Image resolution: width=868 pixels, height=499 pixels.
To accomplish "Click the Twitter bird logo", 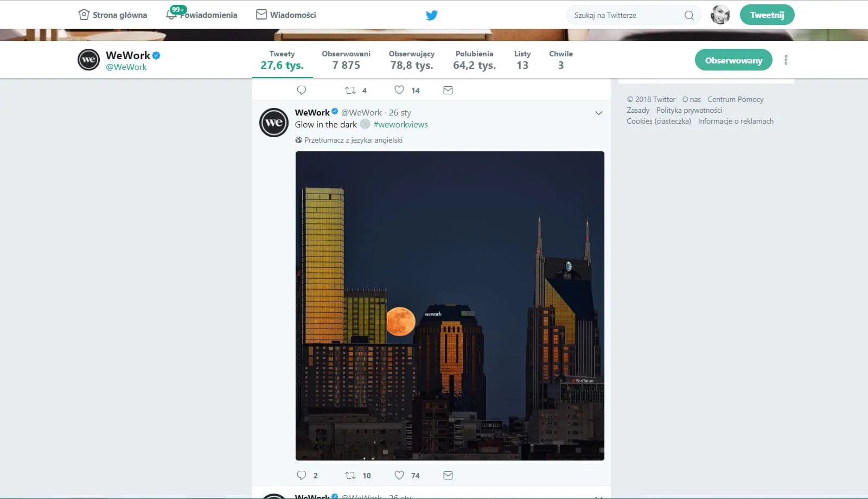I will tap(432, 15).
